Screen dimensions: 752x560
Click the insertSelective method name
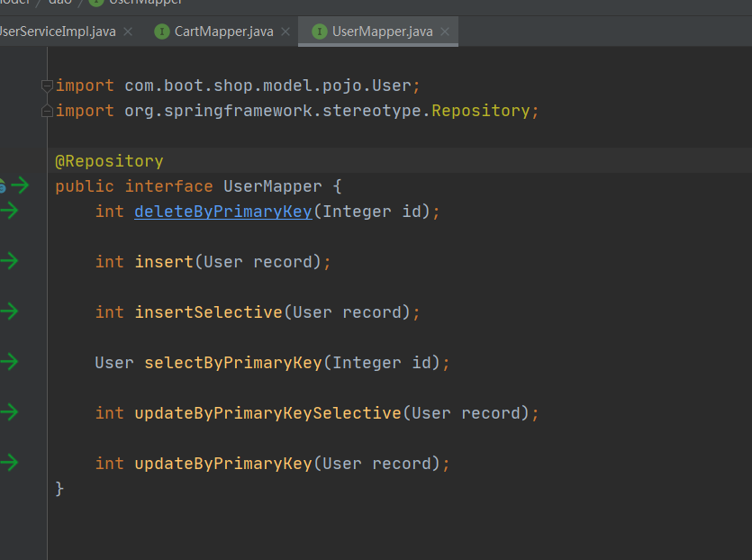pyautogui.click(x=209, y=312)
